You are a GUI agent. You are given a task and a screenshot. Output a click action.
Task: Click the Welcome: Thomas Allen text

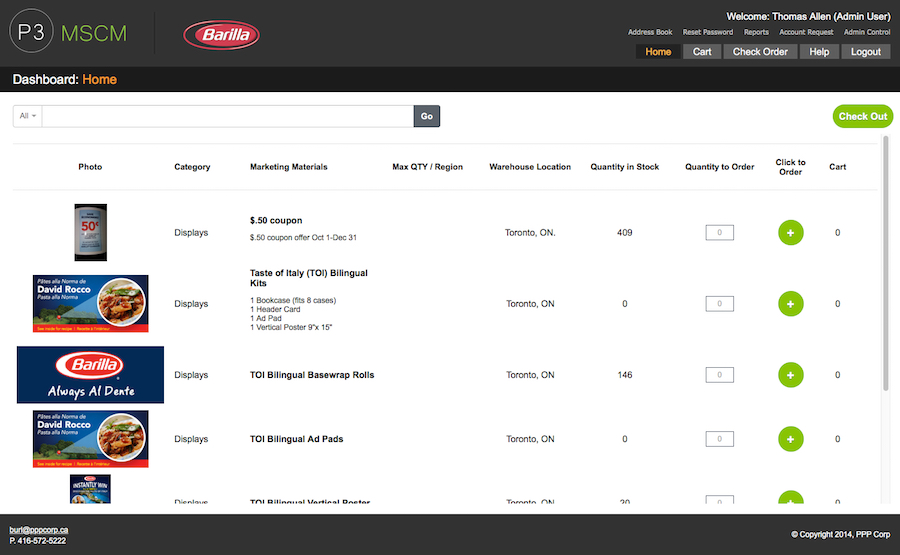coord(809,16)
